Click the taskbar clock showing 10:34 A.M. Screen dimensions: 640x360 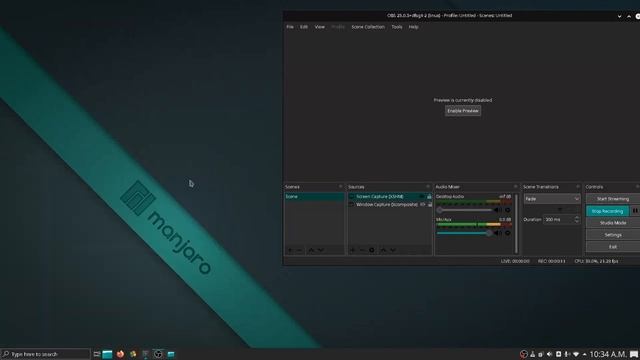click(608, 354)
